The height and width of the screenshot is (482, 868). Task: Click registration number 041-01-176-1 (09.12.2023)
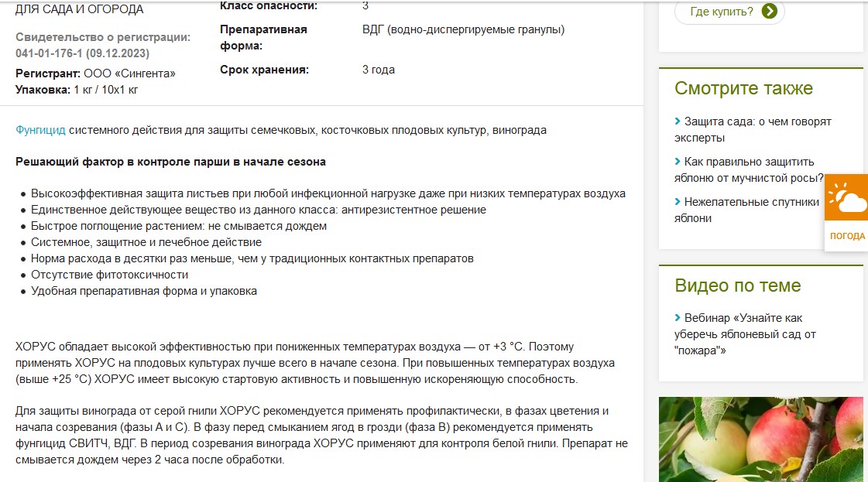tap(83, 53)
